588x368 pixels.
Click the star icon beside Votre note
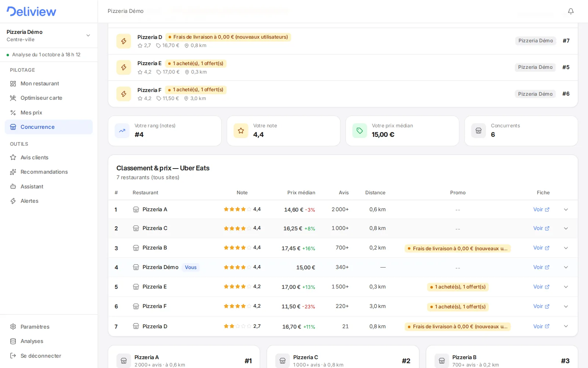[x=241, y=131]
